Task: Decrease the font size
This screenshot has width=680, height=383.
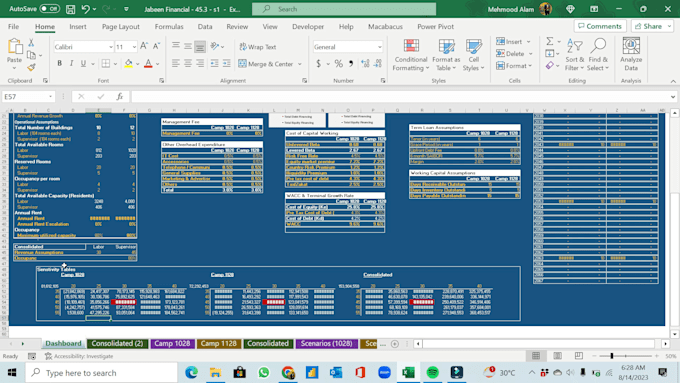Action: (156, 46)
